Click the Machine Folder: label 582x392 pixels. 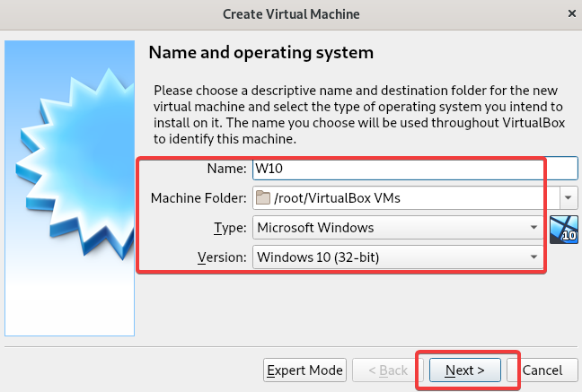[x=198, y=198]
